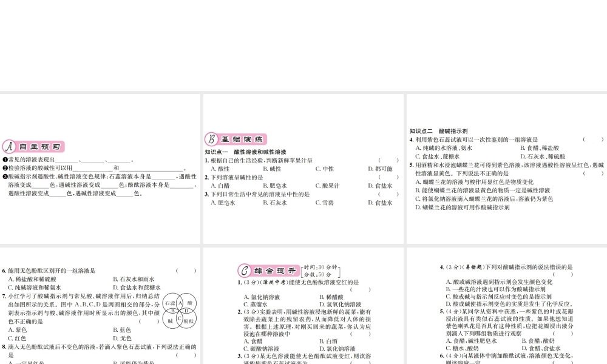Click option 'B. 碱性' under the apple juice question
This screenshot has height=364, width=607.
click(272, 169)
